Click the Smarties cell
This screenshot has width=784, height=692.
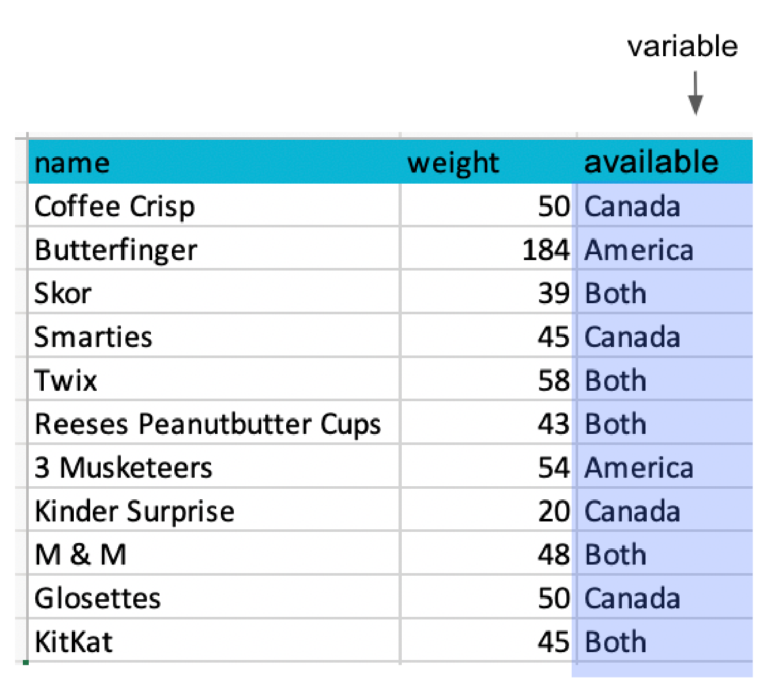click(93, 337)
